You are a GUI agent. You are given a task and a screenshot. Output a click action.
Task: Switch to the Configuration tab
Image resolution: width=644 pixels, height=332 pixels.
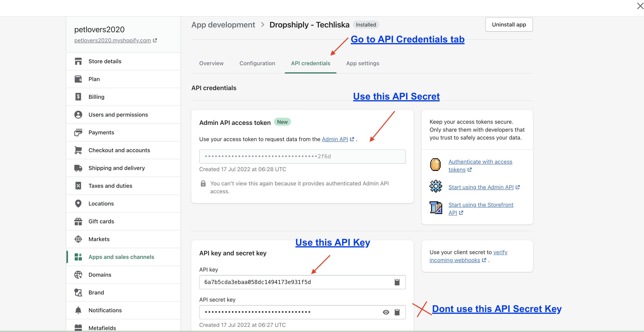(257, 63)
